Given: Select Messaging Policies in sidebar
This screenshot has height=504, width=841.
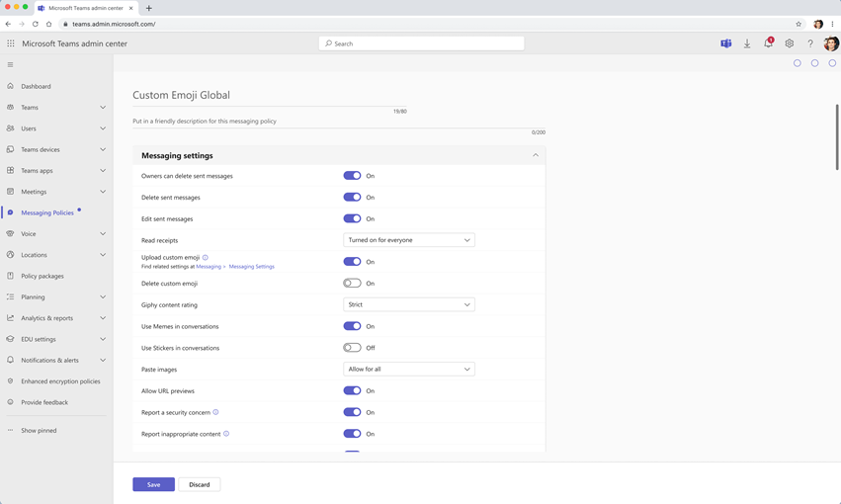Looking at the screenshot, I should (47, 212).
